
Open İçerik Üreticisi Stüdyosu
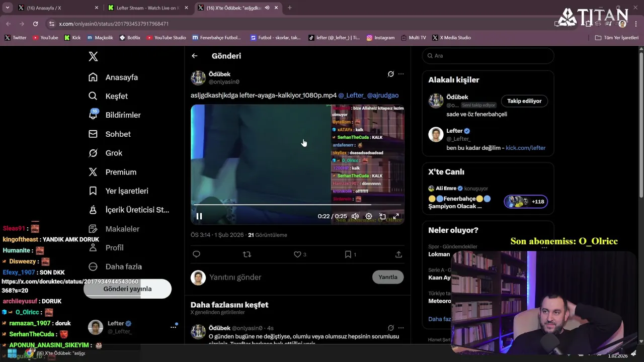129,210
